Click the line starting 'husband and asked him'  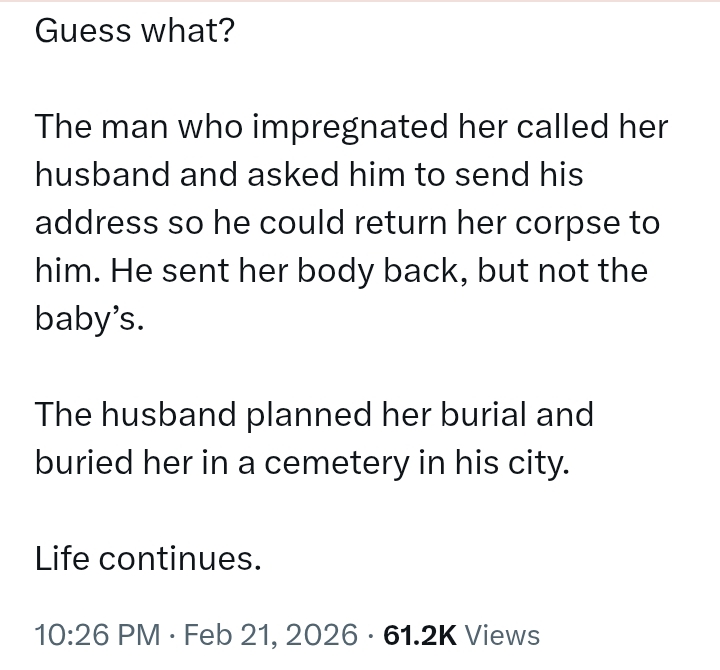click(x=308, y=175)
